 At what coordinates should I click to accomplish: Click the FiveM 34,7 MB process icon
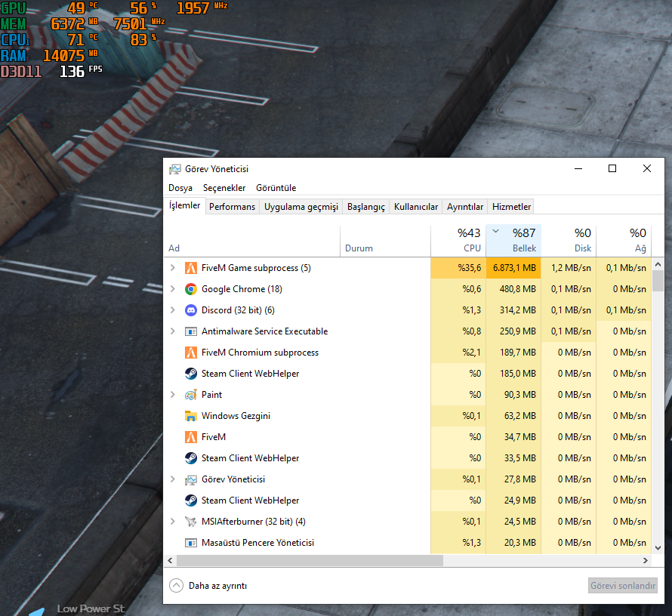click(191, 437)
